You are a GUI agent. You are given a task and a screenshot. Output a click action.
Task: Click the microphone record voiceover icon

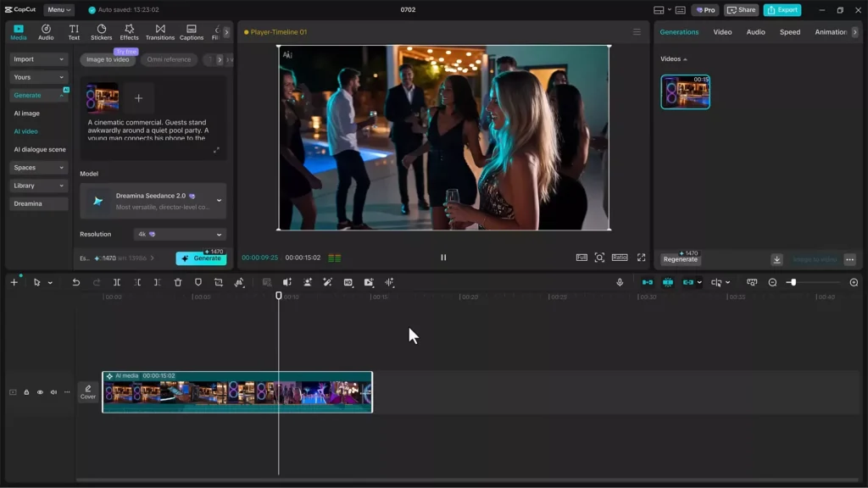point(620,282)
